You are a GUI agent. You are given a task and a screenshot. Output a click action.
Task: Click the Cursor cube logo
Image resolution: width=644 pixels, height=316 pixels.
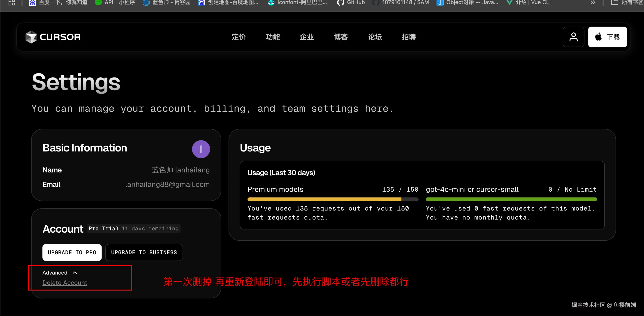pyautogui.click(x=31, y=37)
